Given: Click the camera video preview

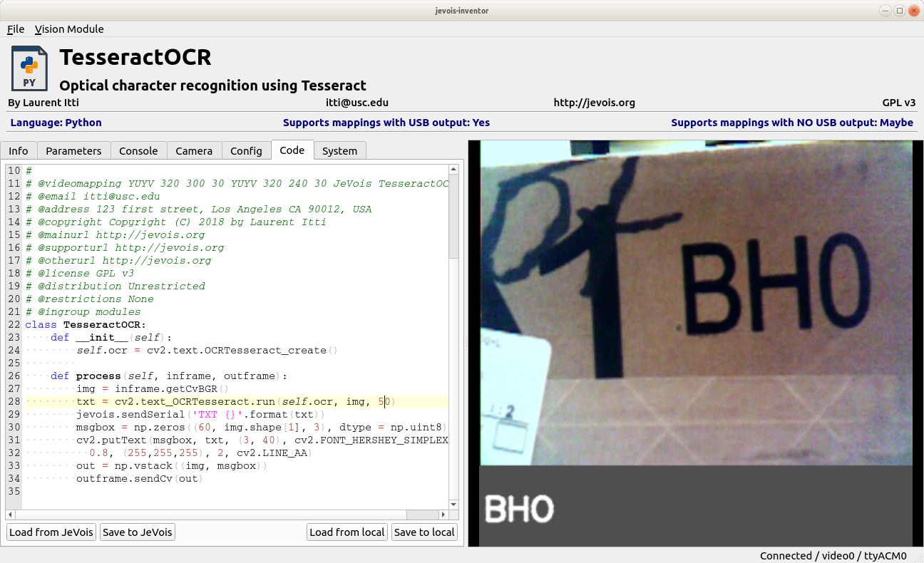Looking at the screenshot, I should [x=696, y=303].
